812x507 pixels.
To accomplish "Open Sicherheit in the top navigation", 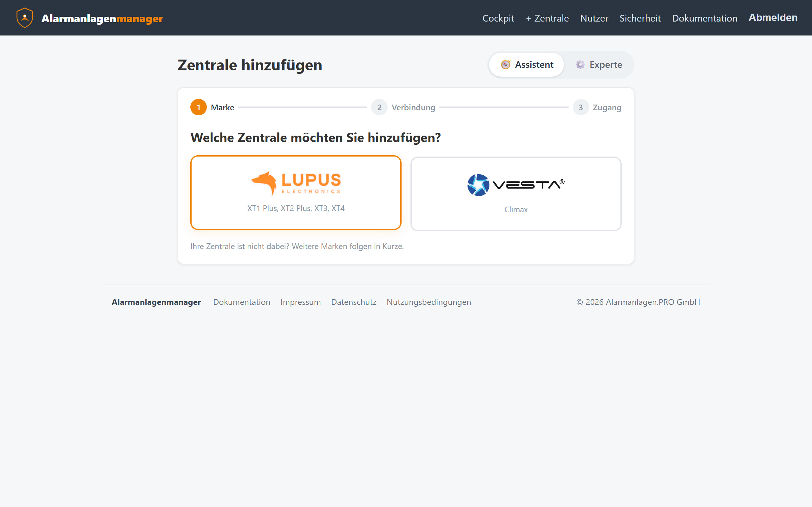I will (x=640, y=18).
